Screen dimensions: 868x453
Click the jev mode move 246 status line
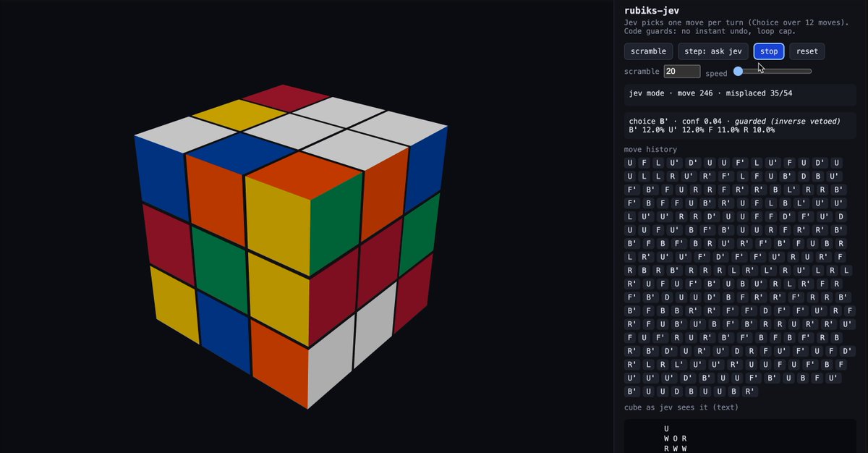[740, 93]
